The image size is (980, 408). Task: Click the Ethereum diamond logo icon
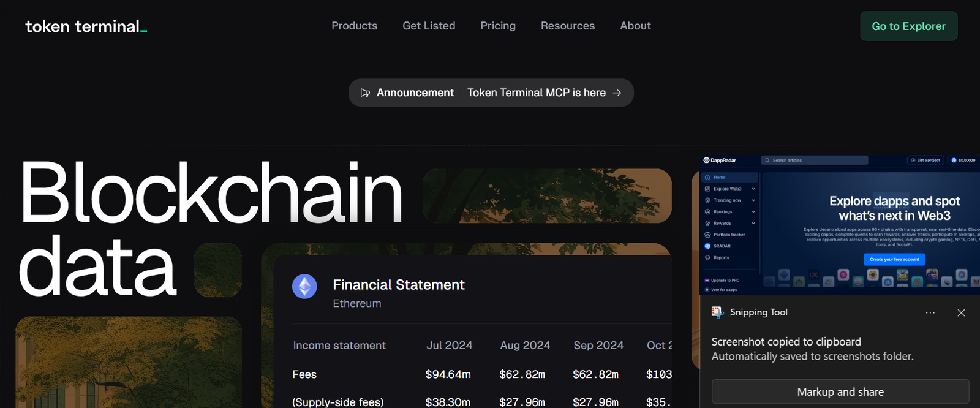pos(304,286)
